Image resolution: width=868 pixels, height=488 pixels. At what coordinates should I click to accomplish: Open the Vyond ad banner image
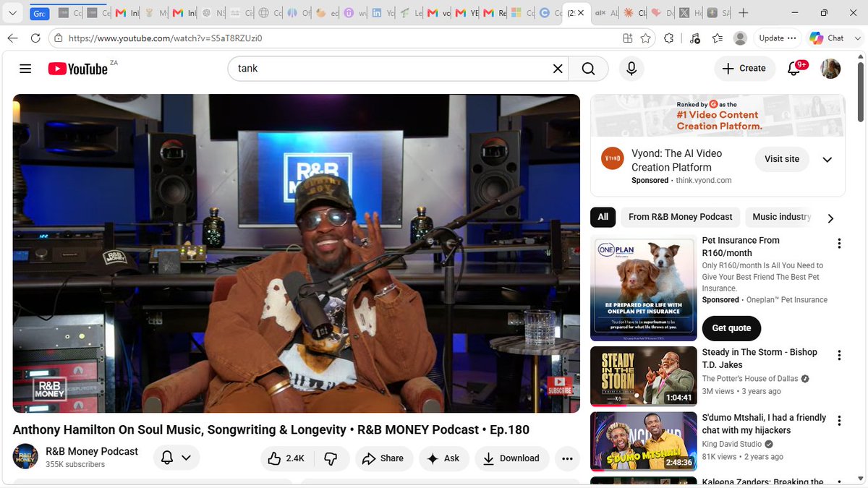[x=718, y=116]
